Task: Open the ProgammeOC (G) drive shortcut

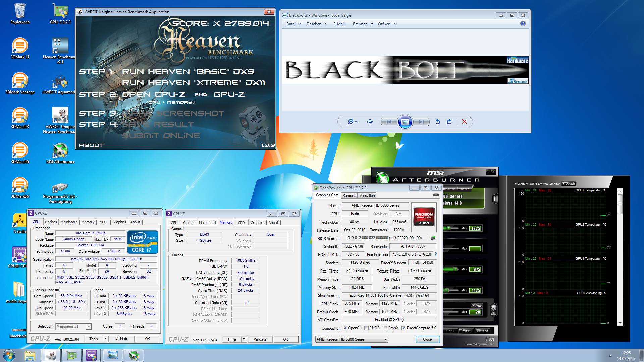Action: coord(60,193)
